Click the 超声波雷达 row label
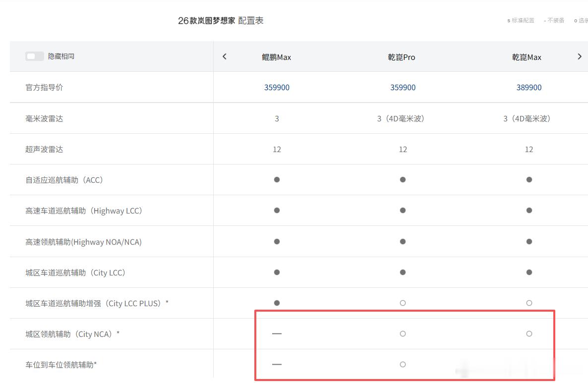 pyautogui.click(x=44, y=150)
